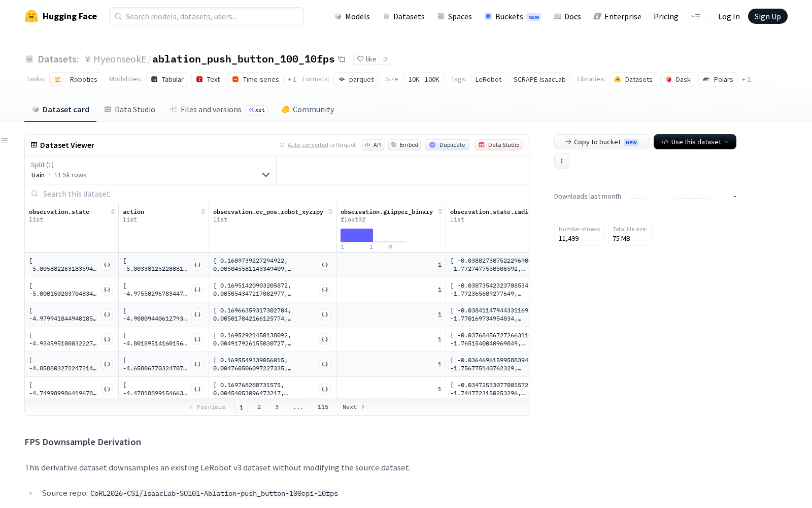
Task: Select the gripper_binary histogram bar
Action: 357,235
